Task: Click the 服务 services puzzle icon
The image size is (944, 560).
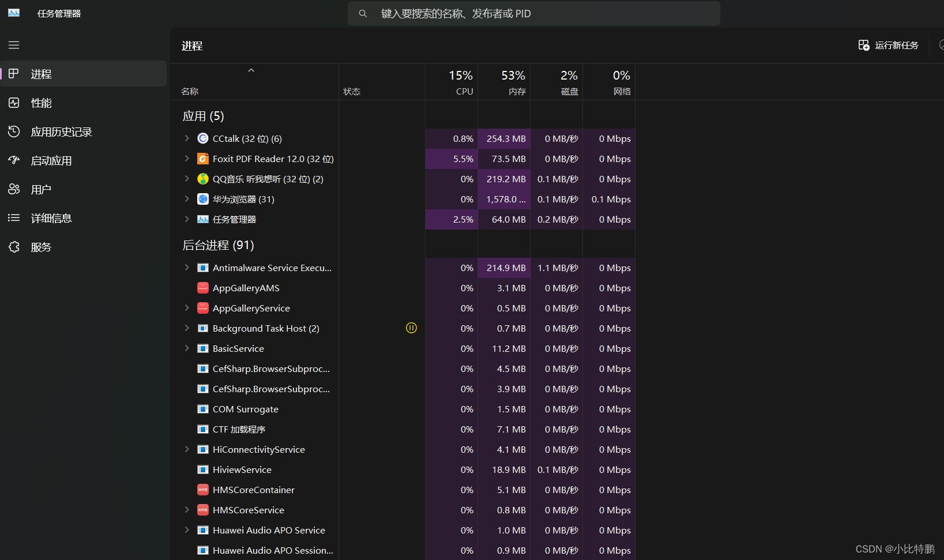Action: pos(14,247)
